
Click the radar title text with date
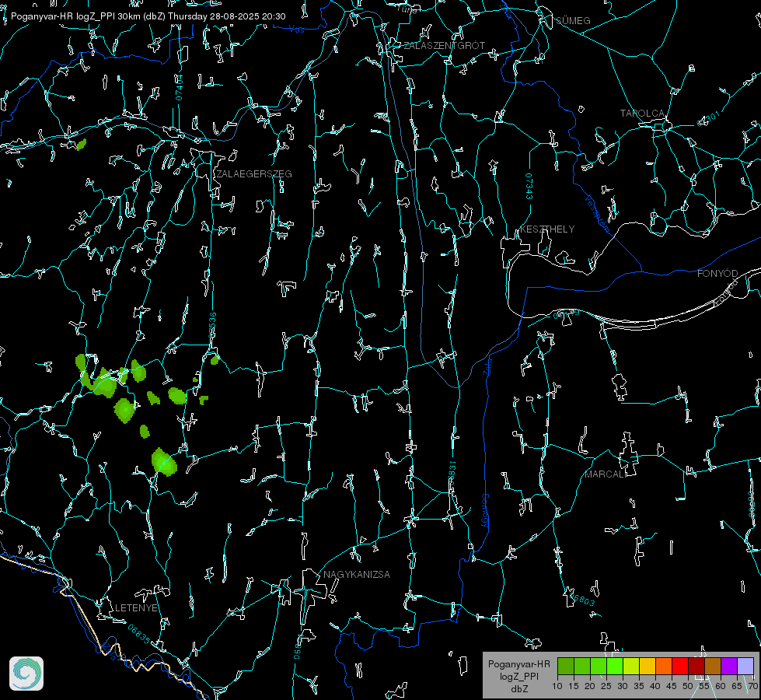tap(148, 16)
